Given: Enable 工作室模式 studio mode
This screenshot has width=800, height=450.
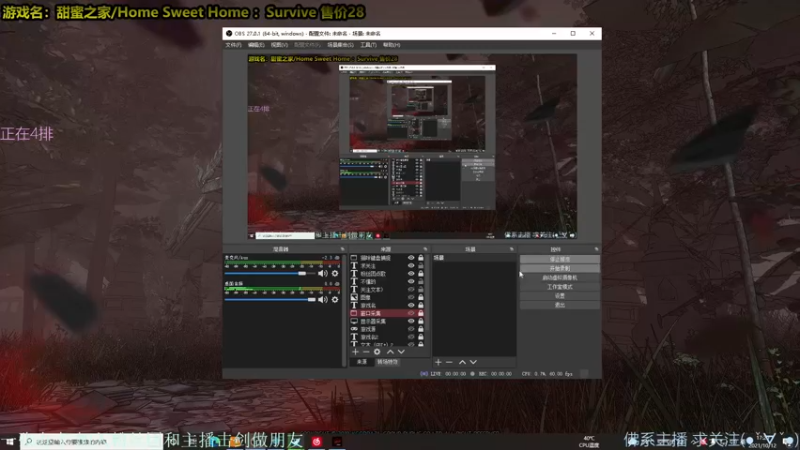Looking at the screenshot, I should pyautogui.click(x=560, y=287).
